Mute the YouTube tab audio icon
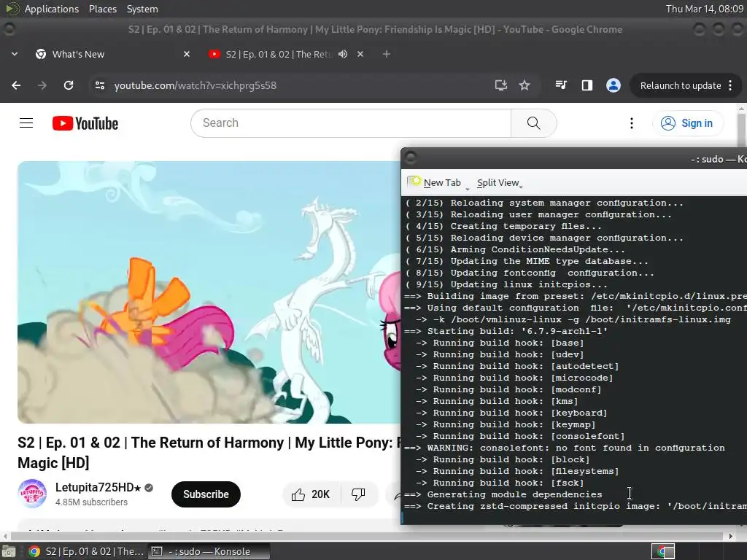The image size is (747, 560). pyautogui.click(x=343, y=54)
